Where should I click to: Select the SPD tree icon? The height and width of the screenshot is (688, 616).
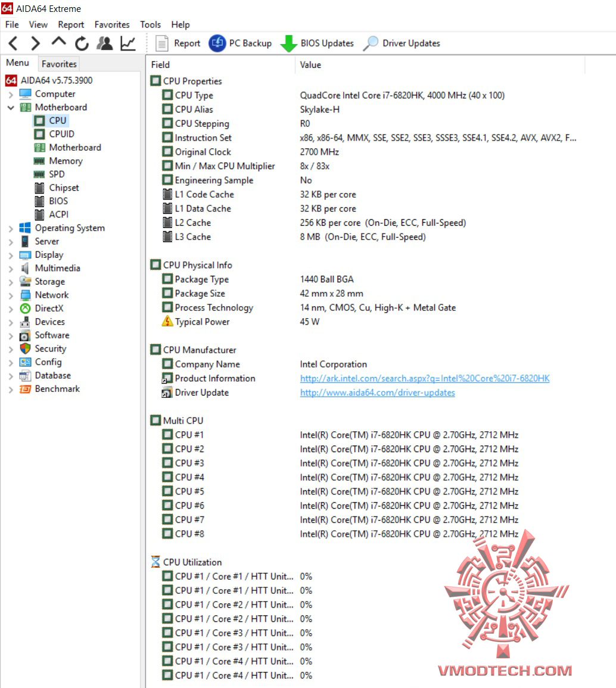tap(39, 174)
